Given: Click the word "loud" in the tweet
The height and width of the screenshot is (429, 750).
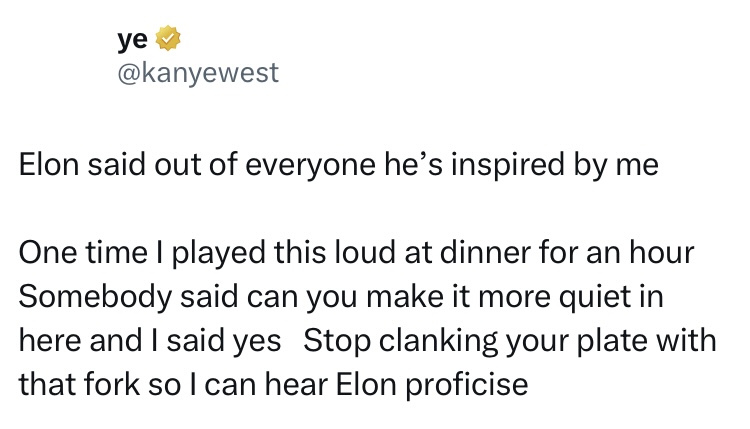Looking at the screenshot, I should 376,255.
